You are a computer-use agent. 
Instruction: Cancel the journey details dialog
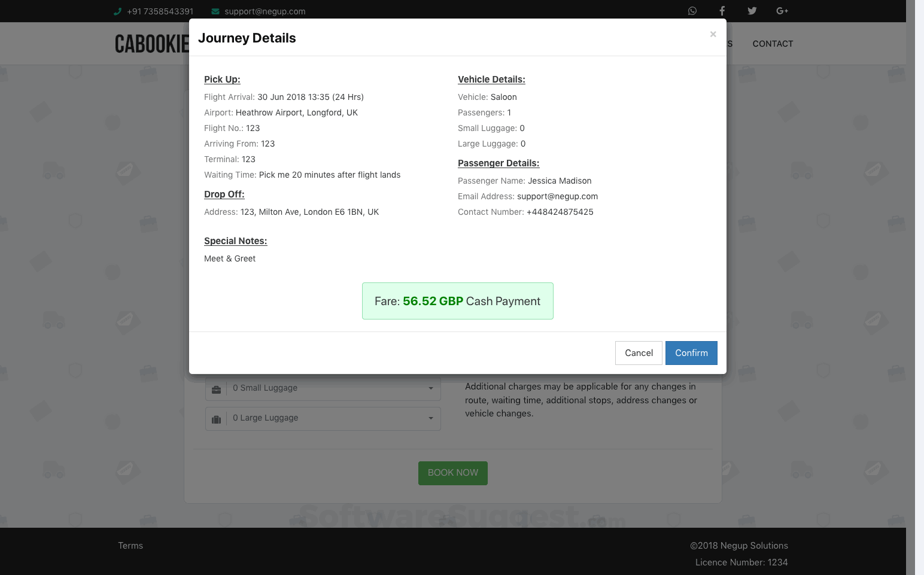point(639,353)
